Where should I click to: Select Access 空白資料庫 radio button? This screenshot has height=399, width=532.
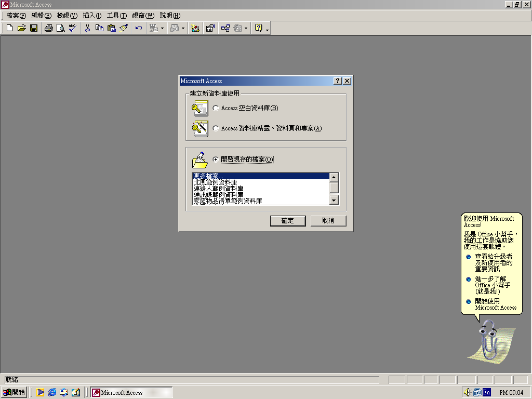[x=216, y=108]
